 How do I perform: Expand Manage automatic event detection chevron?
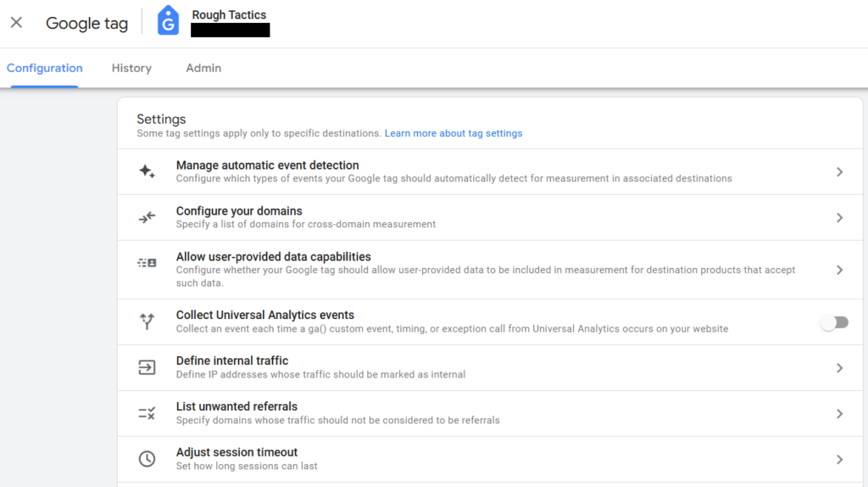tap(840, 171)
